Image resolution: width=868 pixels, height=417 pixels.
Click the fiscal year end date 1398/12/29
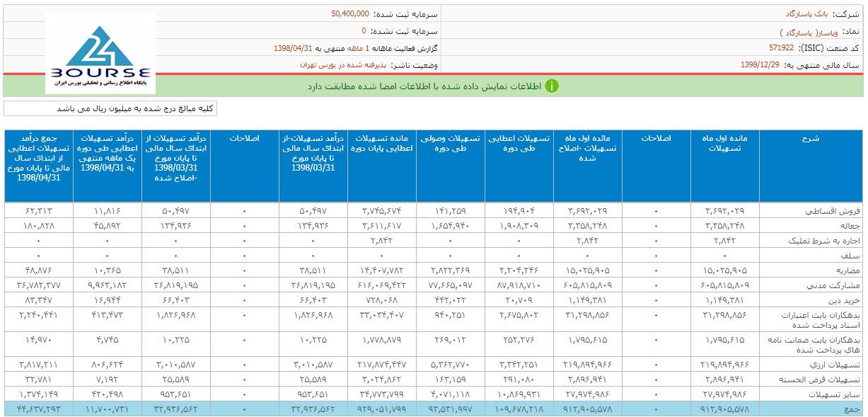tap(759, 64)
